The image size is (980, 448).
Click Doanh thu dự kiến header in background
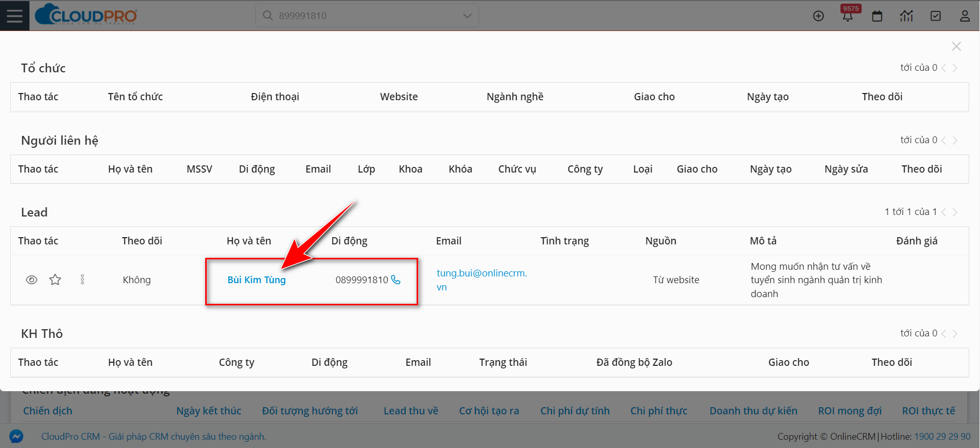pos(753,411)
